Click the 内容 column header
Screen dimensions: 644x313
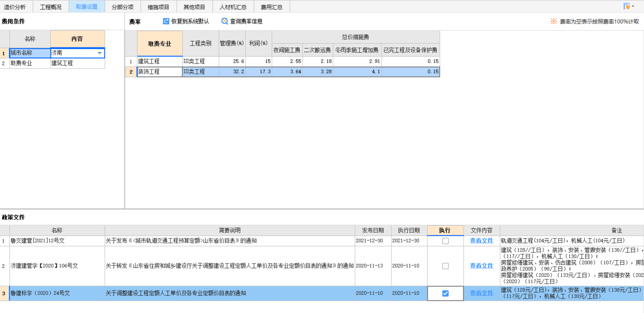pyautogui.click(x=78, y=39)
